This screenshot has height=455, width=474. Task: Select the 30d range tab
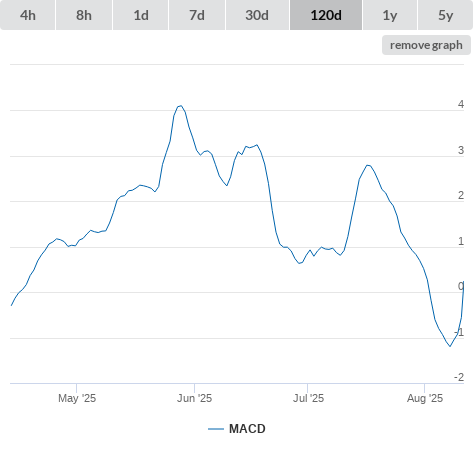pos(257,15)
